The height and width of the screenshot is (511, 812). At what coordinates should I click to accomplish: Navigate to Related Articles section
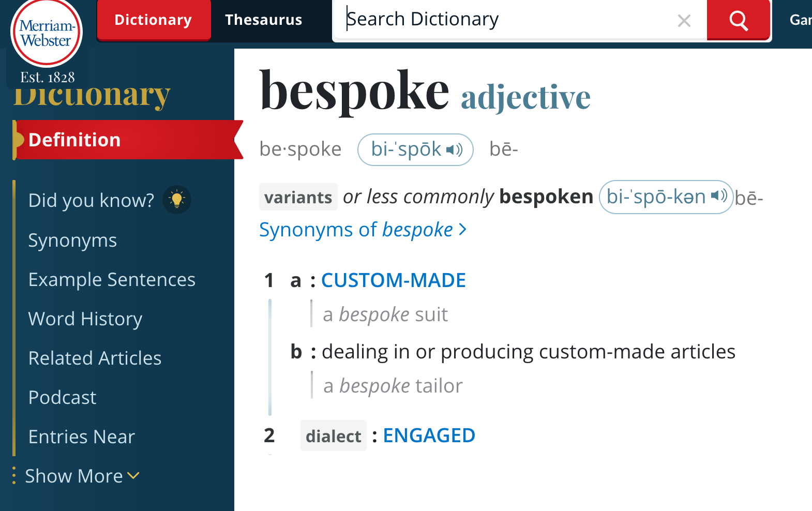95,358
